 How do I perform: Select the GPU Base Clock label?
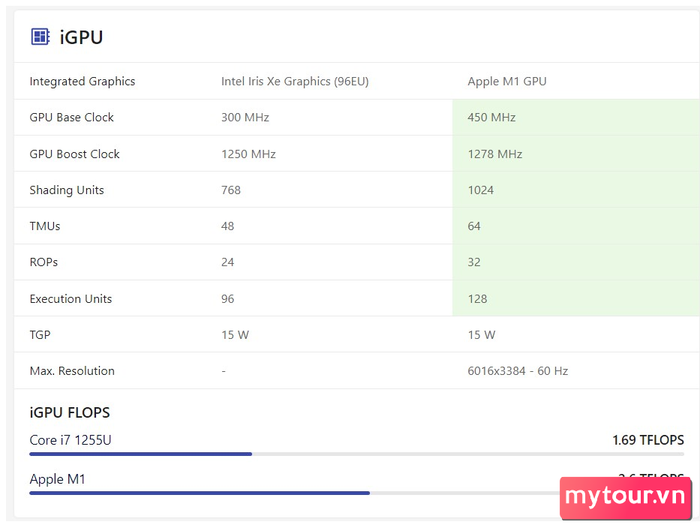point(71,117)
